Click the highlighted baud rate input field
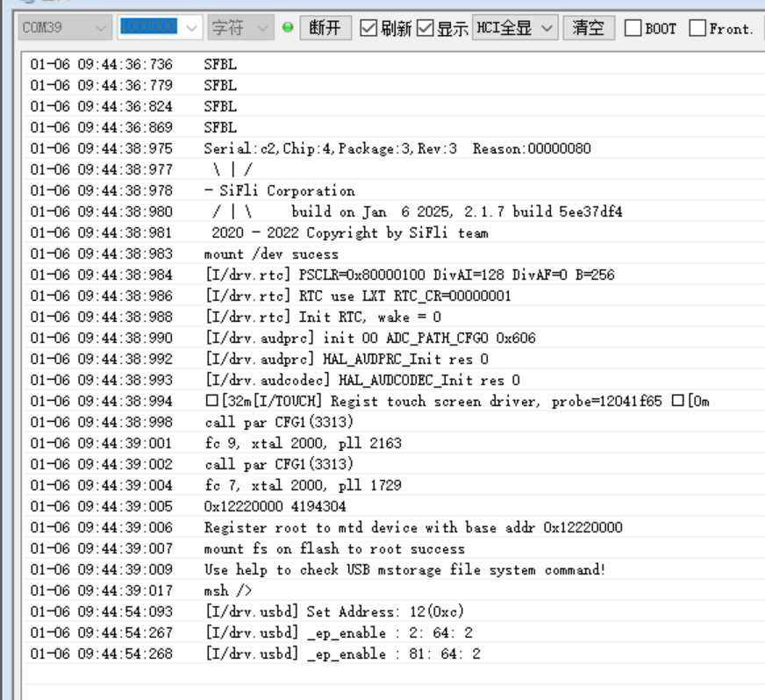765x700 pixels. [147, 28]
